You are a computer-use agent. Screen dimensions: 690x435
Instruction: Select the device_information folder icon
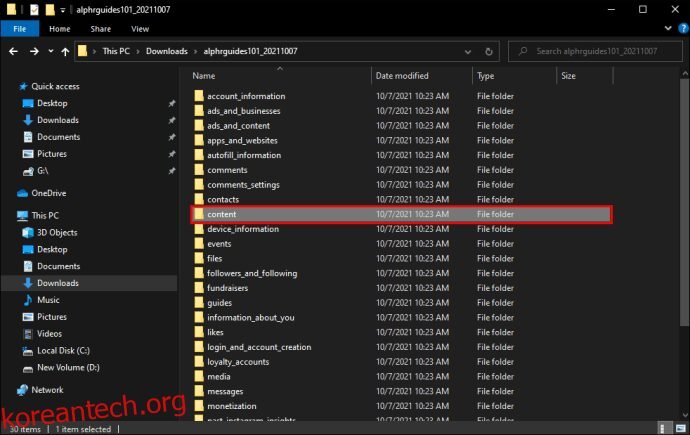(199, 229)
